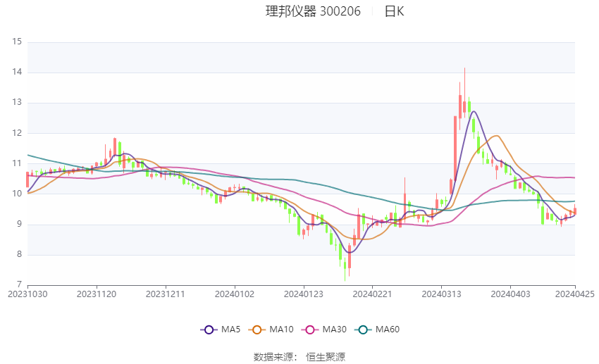The height and width of the screenshot is (364, 599).
Task: Click x-axis date label 20231211
Action: (166, 294)
